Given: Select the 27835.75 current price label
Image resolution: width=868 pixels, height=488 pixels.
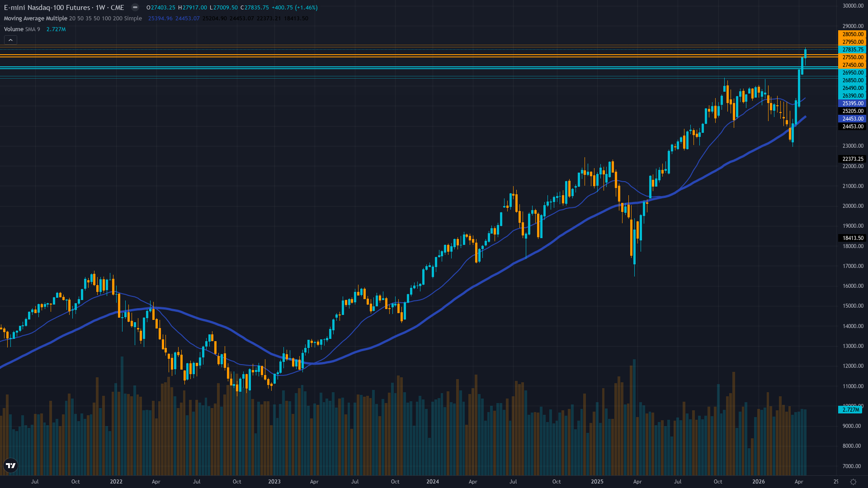Looking at the screenshot, I should (x=852, y=50).
